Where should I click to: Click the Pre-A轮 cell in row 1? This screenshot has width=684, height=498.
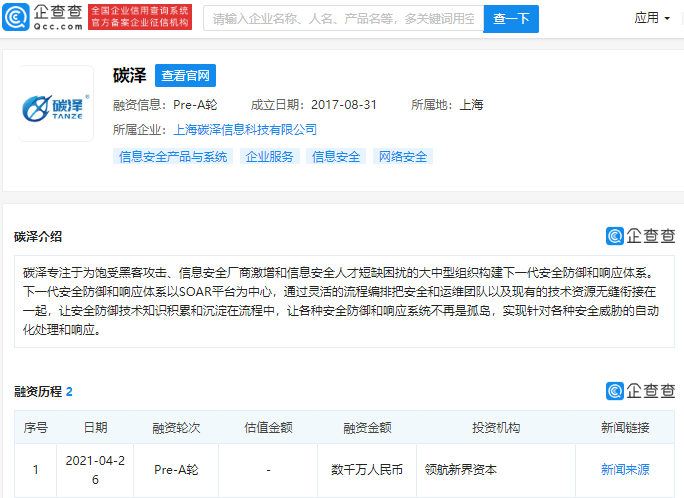point(176,470)
